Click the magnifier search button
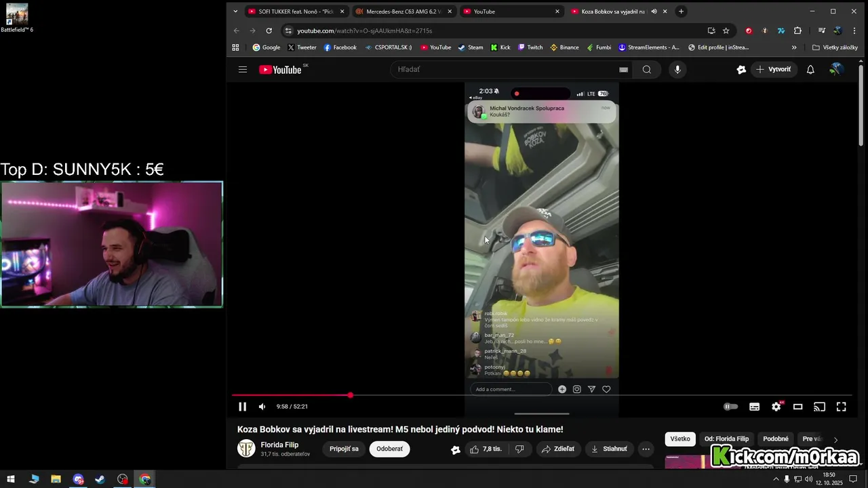Viewport: 868px width, 488px height. [x=646, y=69]
